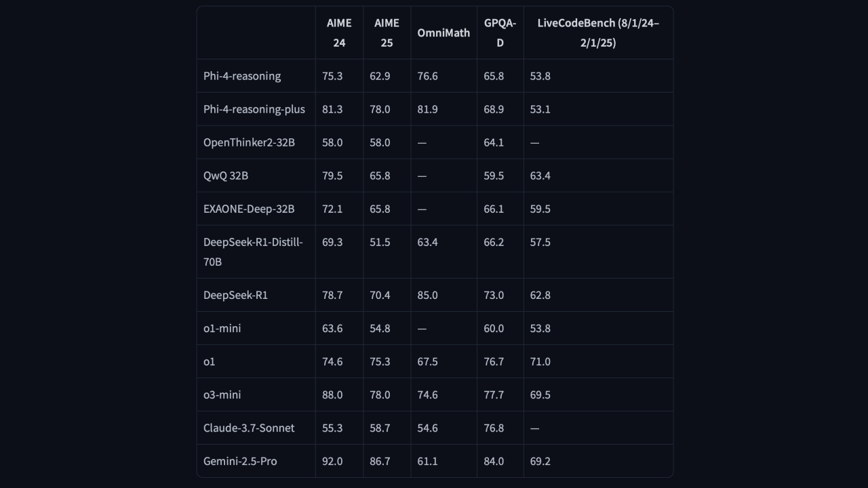Click the DeepSeek-R1 row label

tap(235, 295)
